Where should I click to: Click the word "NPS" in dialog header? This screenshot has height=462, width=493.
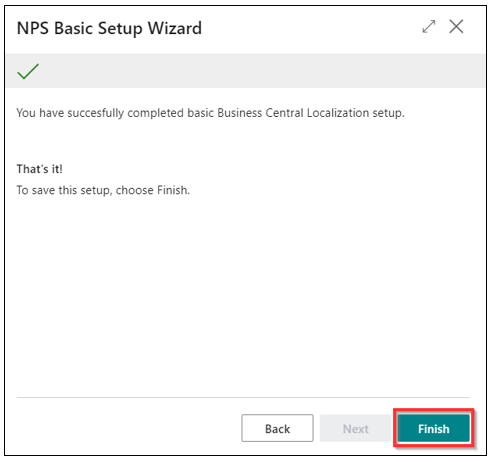(33, 28)
